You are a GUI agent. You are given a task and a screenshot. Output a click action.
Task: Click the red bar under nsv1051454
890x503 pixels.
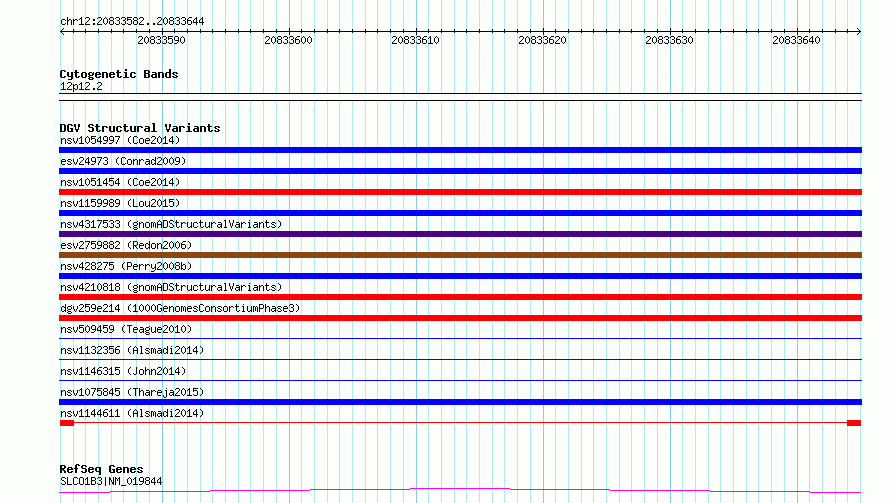point(460,192)
